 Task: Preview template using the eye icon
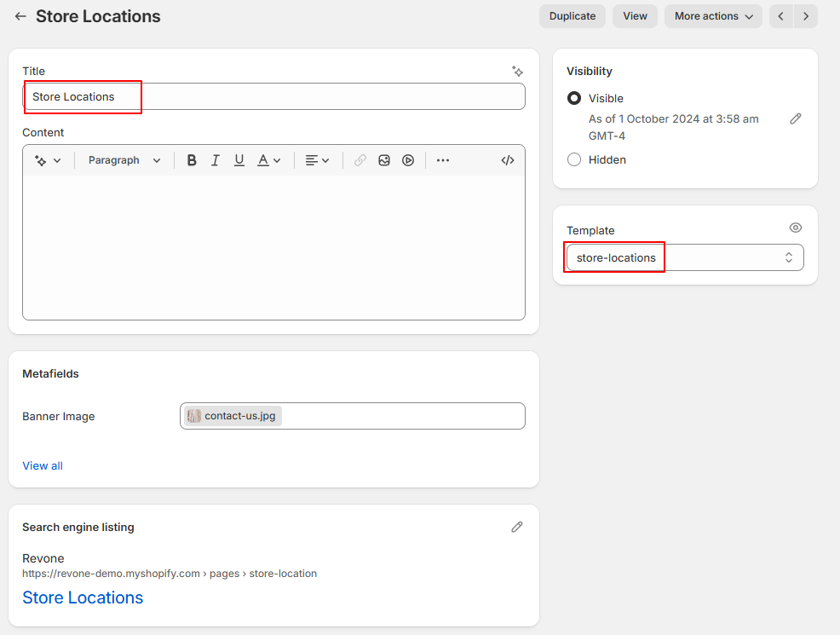[x=796, y=228]
